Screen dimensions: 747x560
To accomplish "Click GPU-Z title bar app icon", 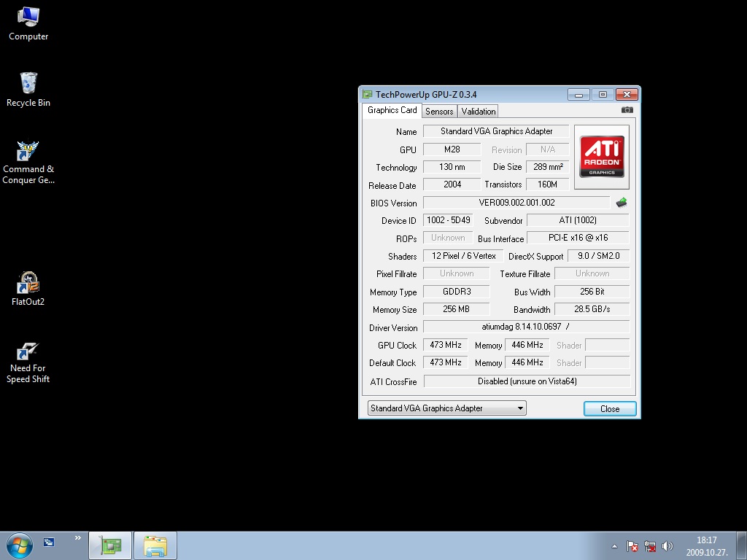I will click(x=367, y=94).
